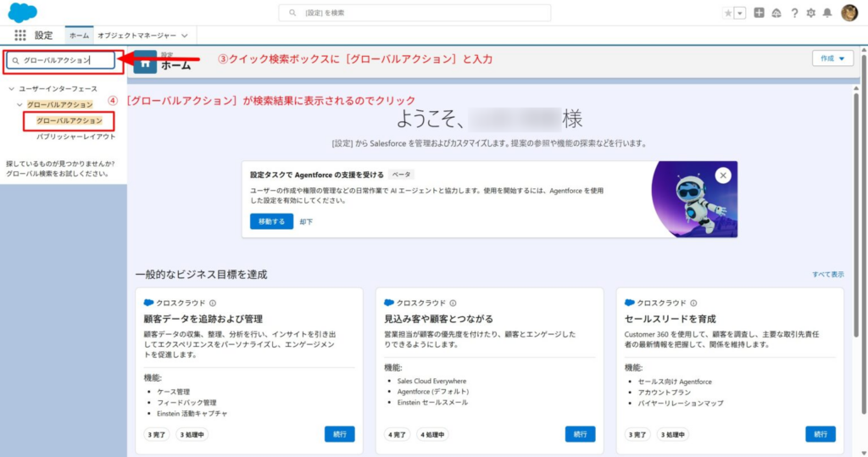The height and width of the screenshot is (457, 868).
Task: Click the 移動する button
Action: 271,221
